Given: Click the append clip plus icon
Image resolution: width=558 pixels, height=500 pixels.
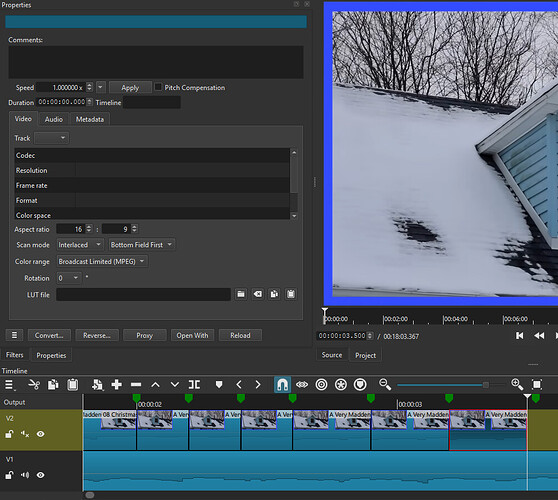Looking at the screenshot, I should [x=116, y=385].
